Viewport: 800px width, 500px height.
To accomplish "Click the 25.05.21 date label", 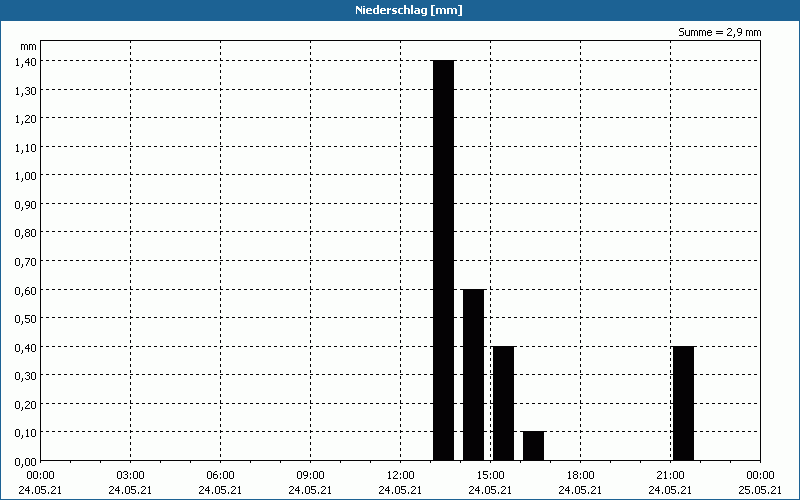I will point(760,490).
